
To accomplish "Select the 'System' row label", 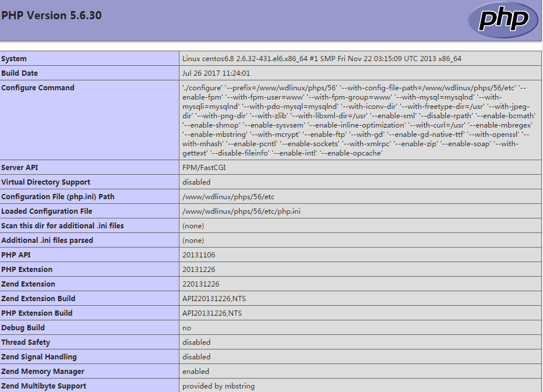I will point(14,58).
